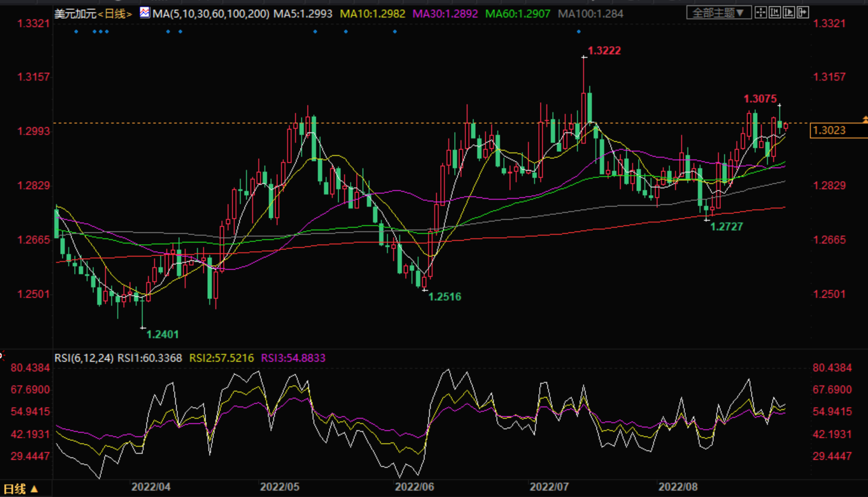
Task: Click the green MA60:1.2907 legend
Action: pyautogui.click(x=518, y=13)
